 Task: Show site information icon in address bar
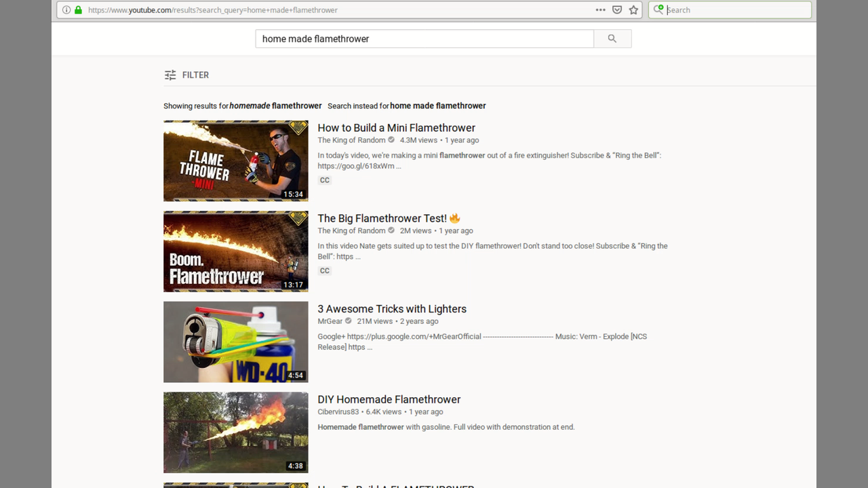pos(66,10)
